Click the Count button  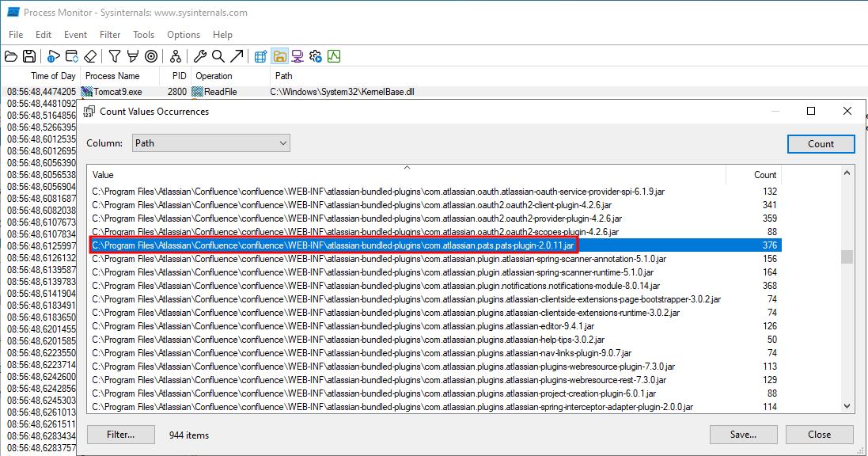coord(821,143)
